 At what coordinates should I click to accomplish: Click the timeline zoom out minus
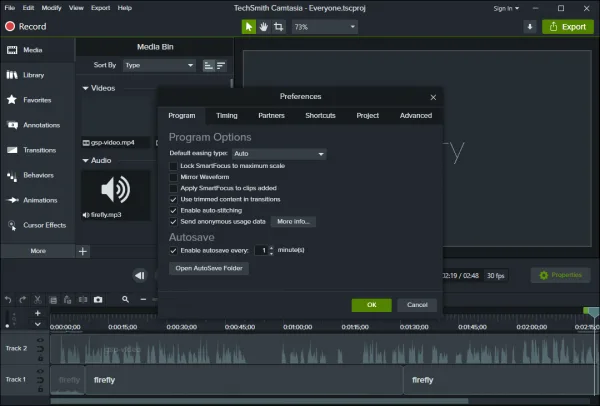tap(143, 299)
